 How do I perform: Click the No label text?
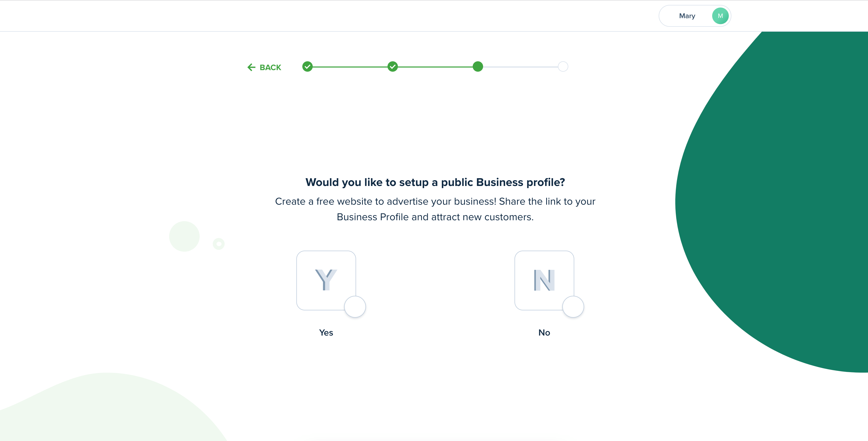(544, 332)
